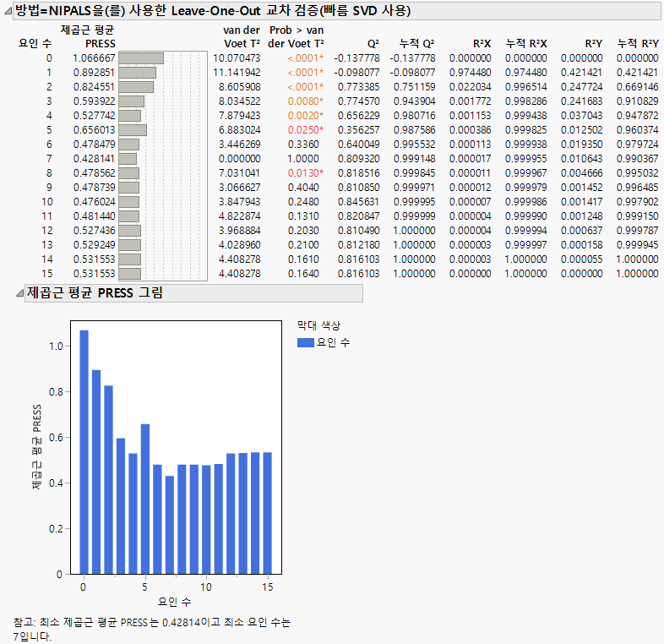The image size is (664, 644).
Task: Click the 막대 색상 legend title
Action: [x=318, y=325]
